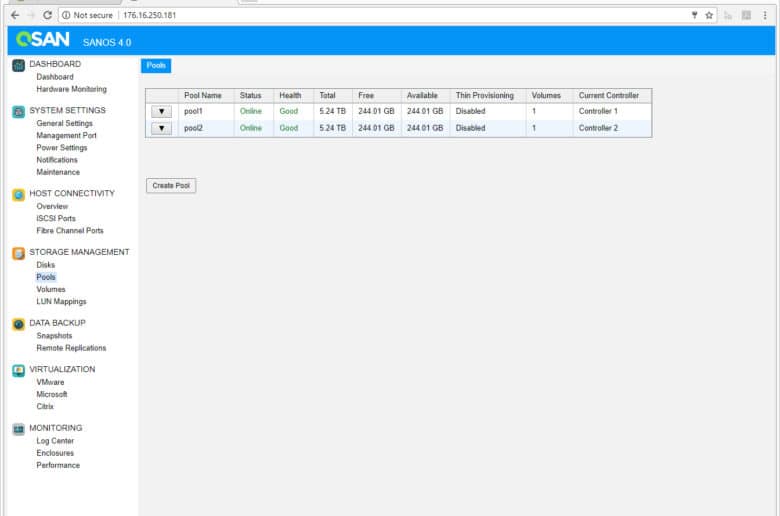Viewport: 780px width, 516px height.
Task: Click the SYSTEM SETTINGS heading
Action: [x=67, y=110]
